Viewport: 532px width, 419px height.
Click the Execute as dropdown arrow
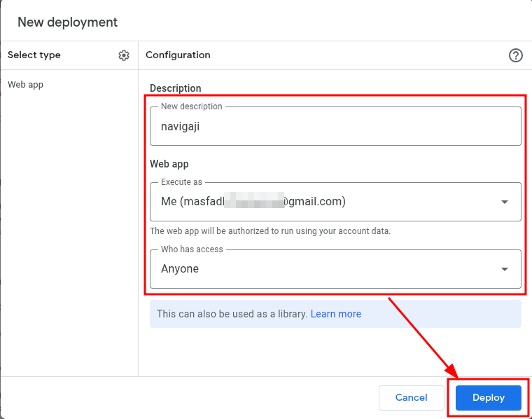505,202
